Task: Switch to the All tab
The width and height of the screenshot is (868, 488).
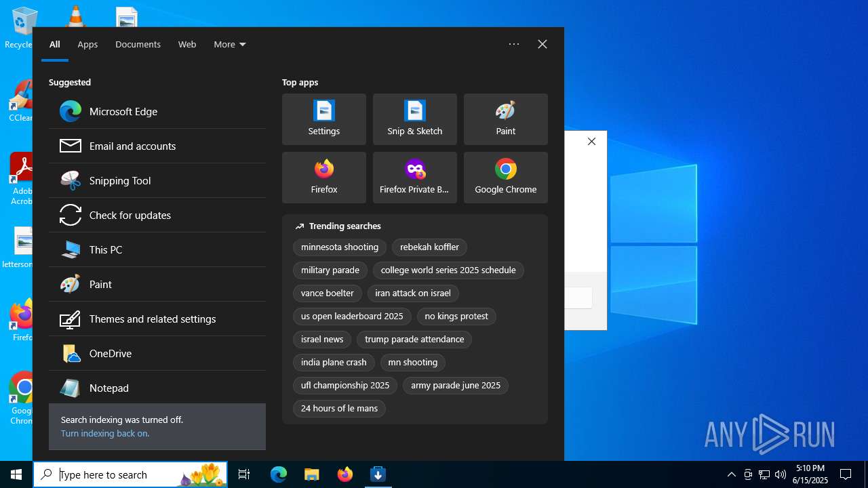Action: 55,45
